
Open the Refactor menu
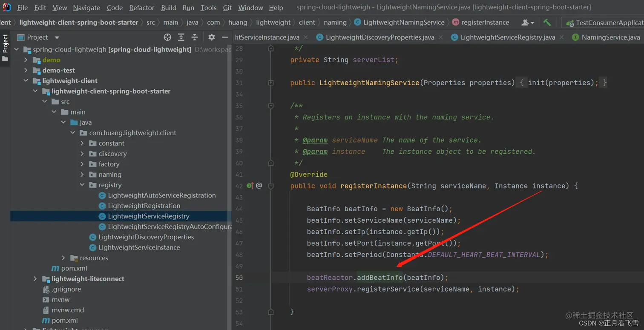(x=142, y=8)
